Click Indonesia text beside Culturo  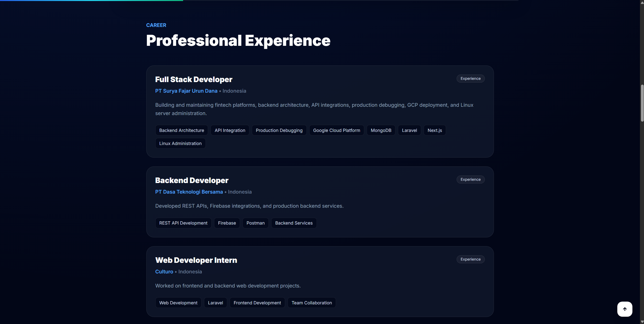(x=190, y=272)
